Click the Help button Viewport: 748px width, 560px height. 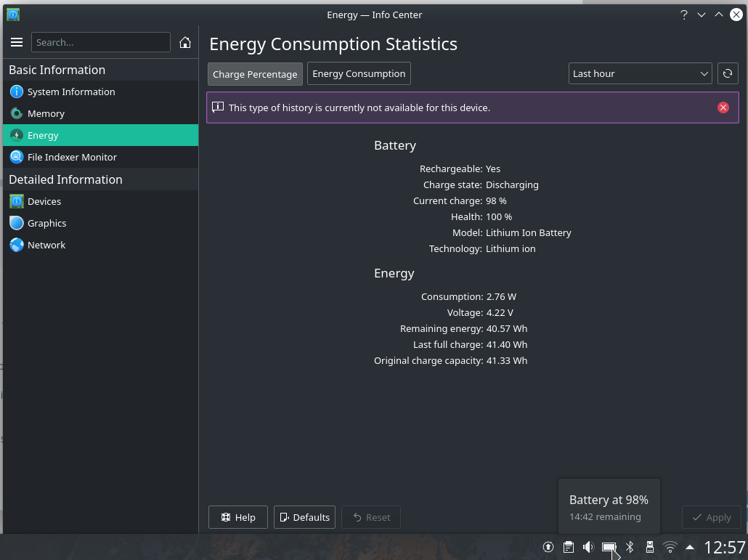click(238, 517)
